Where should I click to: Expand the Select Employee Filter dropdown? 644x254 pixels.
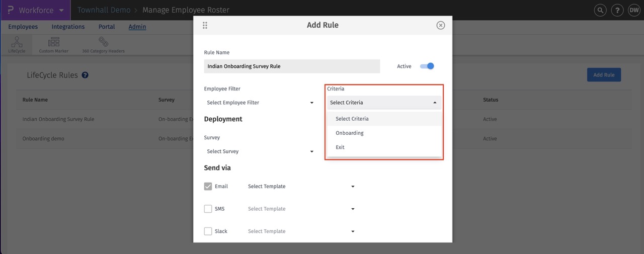pos(260,103)
